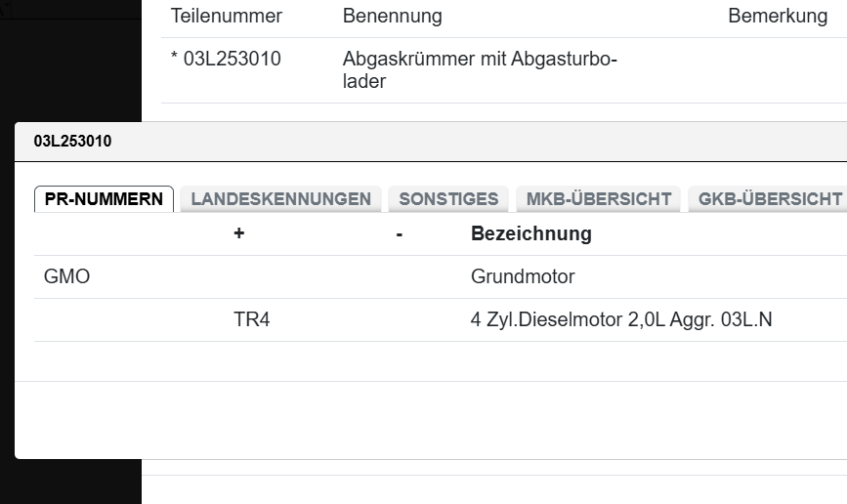
Task: Show the MKB-ÜBERSICHT tab
Action: pos(599,198)
